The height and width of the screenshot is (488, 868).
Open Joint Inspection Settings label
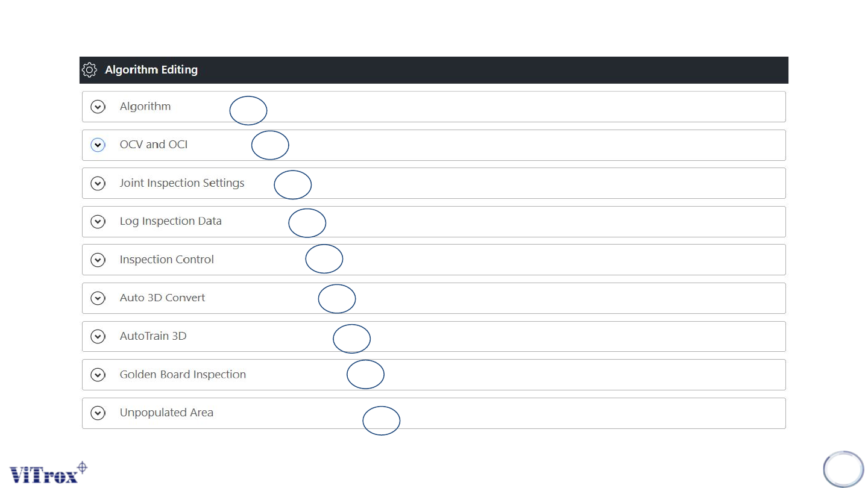point(182,183)
